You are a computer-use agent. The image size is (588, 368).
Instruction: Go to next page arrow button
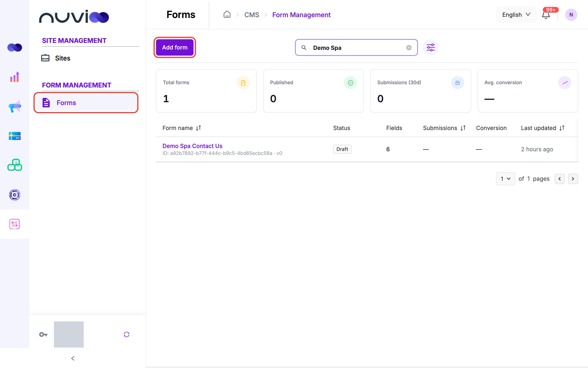tap(573, 179)
